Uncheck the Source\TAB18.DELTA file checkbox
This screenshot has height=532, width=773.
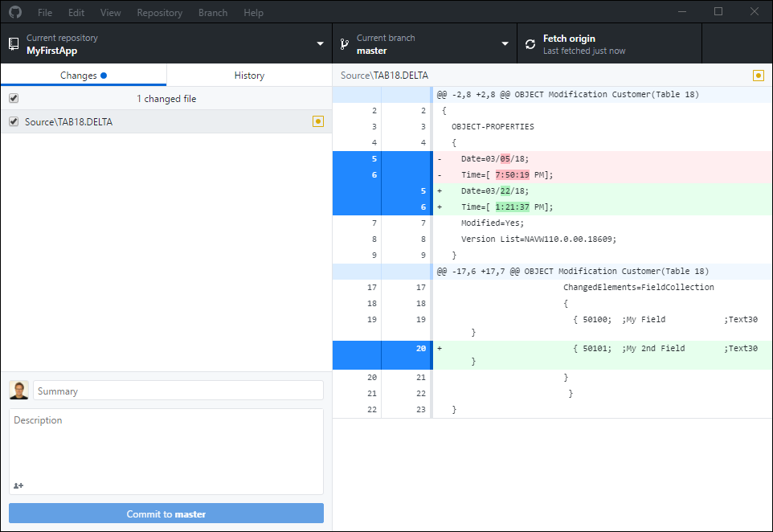(14, 121)
